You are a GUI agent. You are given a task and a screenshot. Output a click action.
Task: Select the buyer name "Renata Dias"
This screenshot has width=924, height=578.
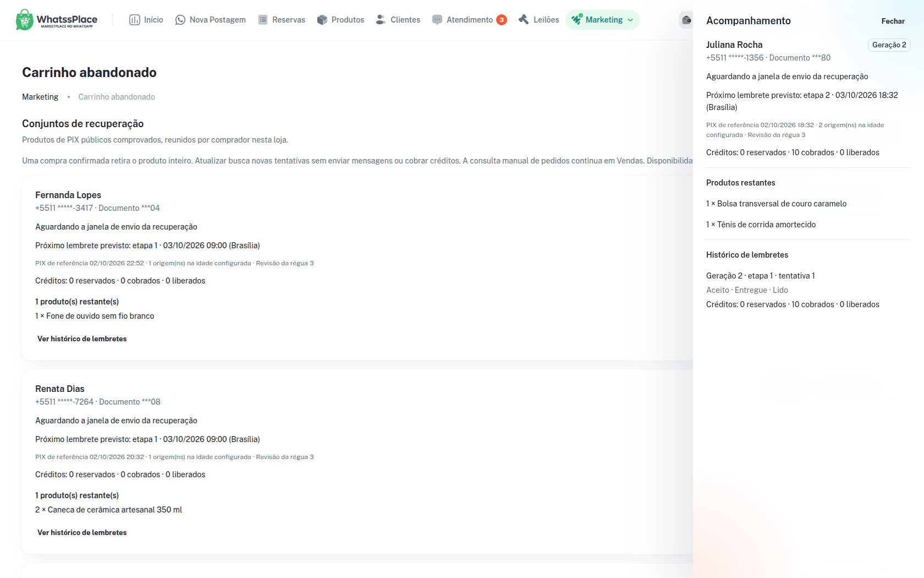click(60, 389)
